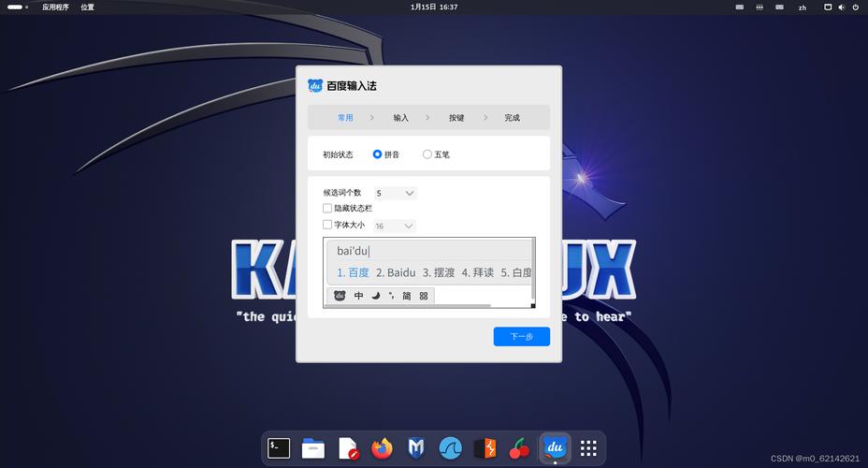Open the power menu in top bar
The width and height of the screenshot is (868, 468).
855,7
